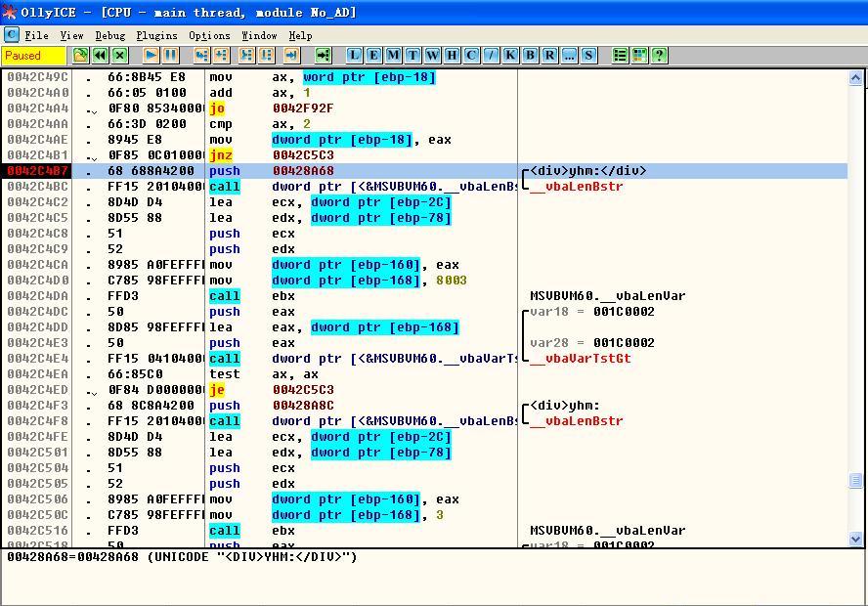Click the Appearance options colored grid icon
The width and height of the screenshot is (868, 606).
639,56
